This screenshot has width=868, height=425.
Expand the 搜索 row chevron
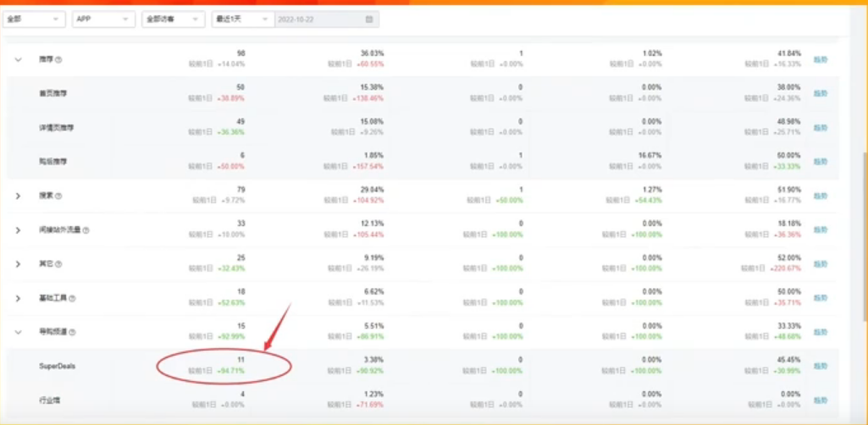[18, 196]
